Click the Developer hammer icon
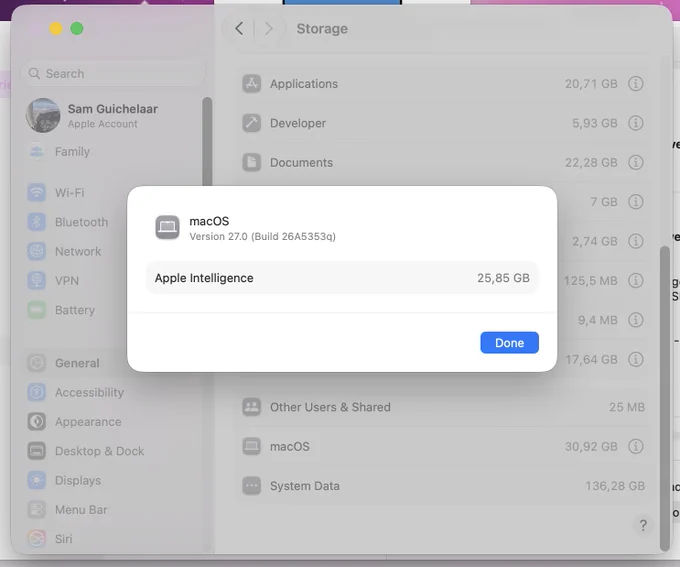 coord(252,123)
